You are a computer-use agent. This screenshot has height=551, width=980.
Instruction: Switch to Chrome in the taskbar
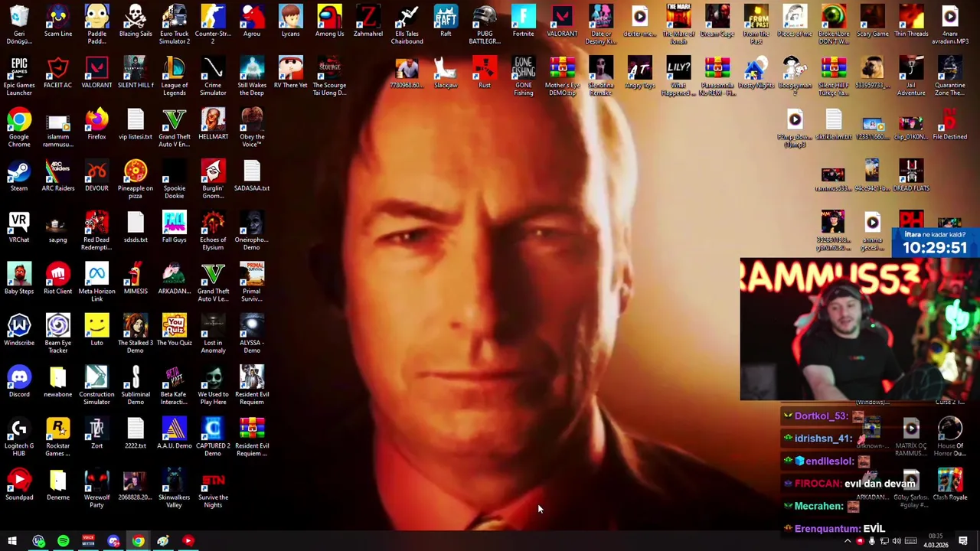[138, 541]
